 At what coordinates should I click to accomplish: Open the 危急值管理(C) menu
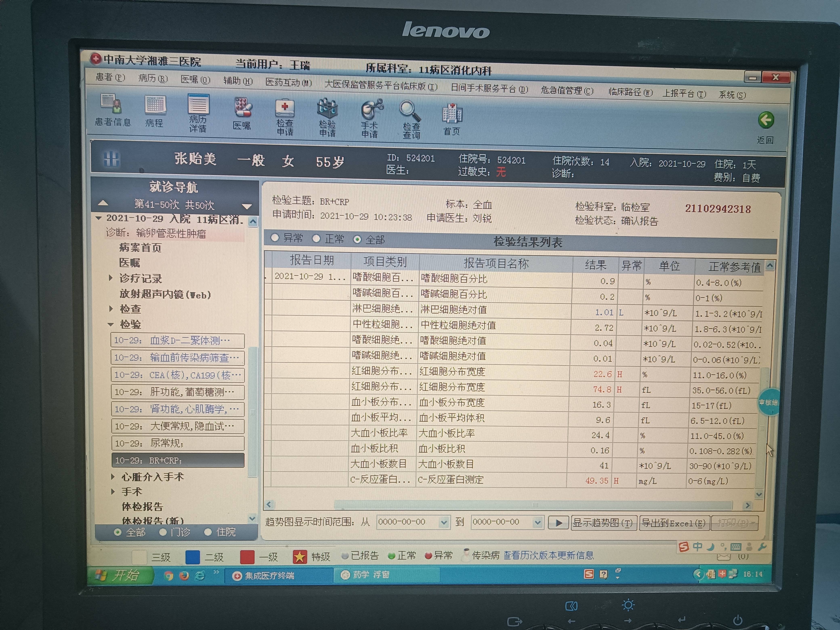point(567,91)
